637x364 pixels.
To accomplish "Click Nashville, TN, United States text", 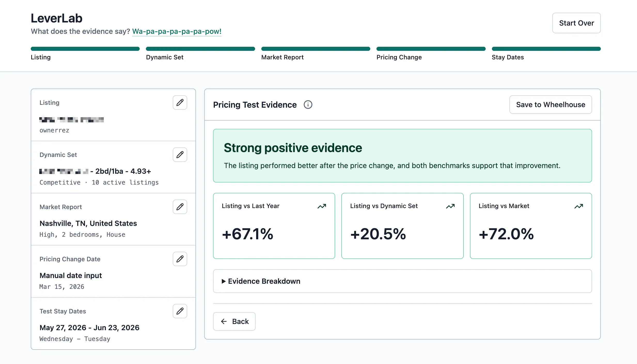I will tap(88, 223).
